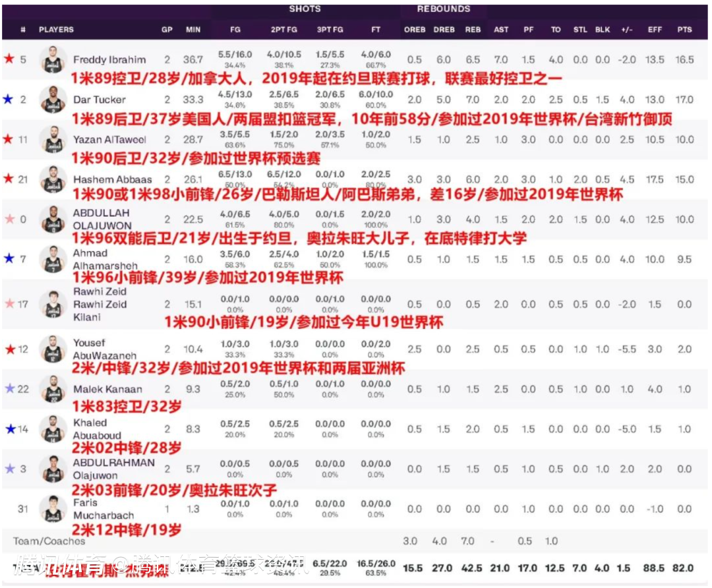Open the Rawhi Zeid Kilani name link
The image size is (712, 588).
point(100,304)
